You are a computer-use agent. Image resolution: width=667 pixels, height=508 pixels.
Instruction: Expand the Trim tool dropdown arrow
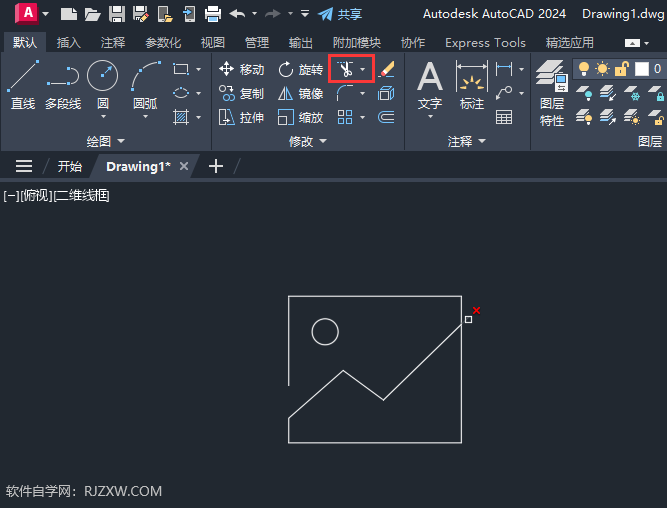point(363,69)
